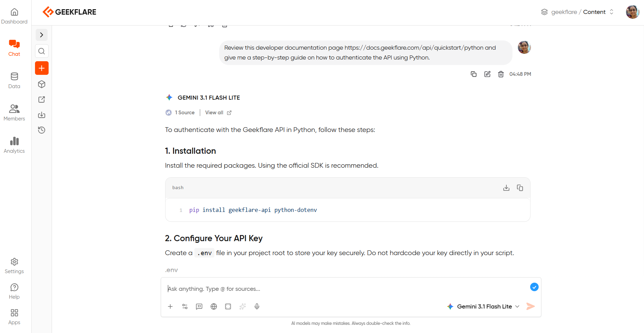Open prompt library quote icon
This screenshot has height=333, width=644.
tap(199, 306)
